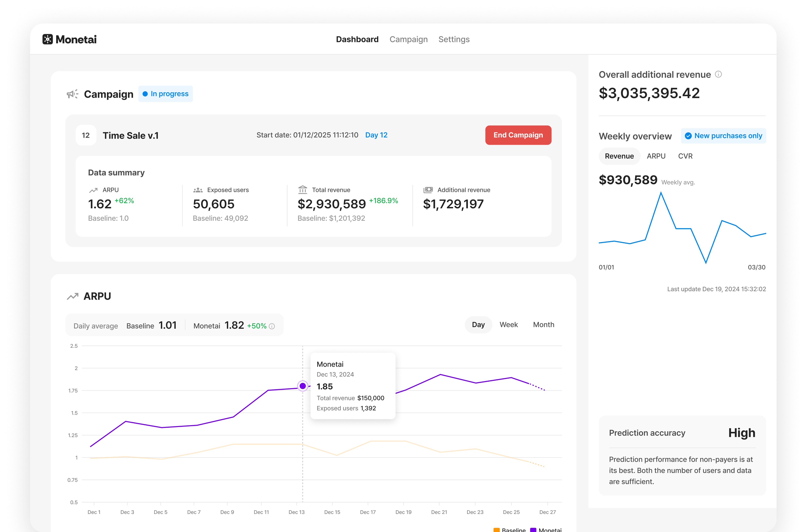Click the Baseline: 49,092 text
806x532 pixels.
(x=221, y=218)
